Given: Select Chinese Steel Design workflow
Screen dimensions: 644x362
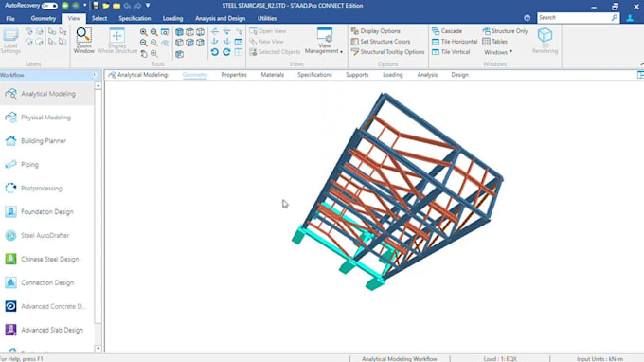Looking at the screenshot, I should click(x=47, y=260).
